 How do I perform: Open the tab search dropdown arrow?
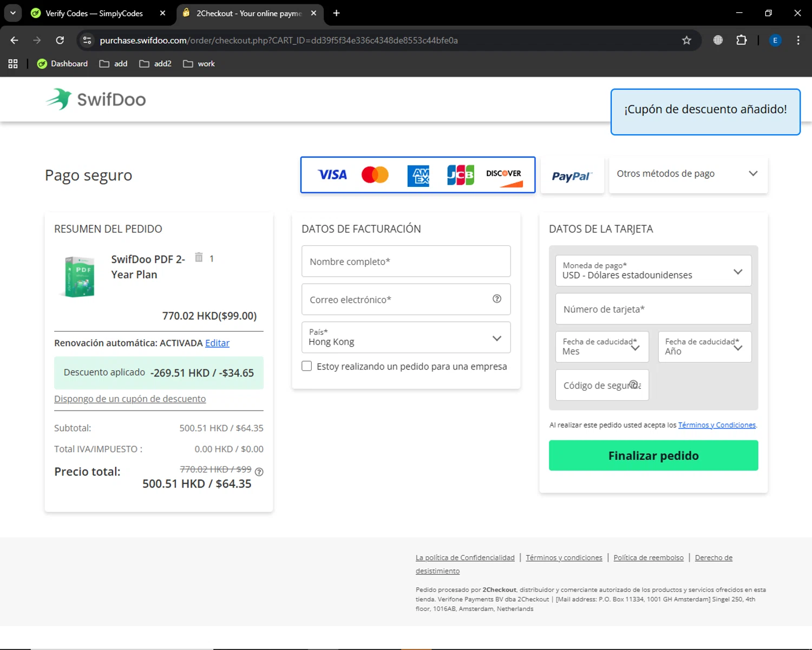pos(12,13)
